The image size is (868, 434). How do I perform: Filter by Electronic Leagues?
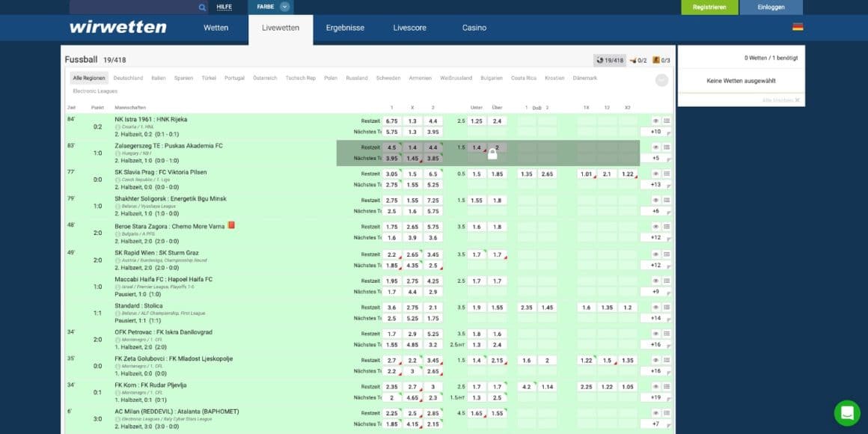95,91
